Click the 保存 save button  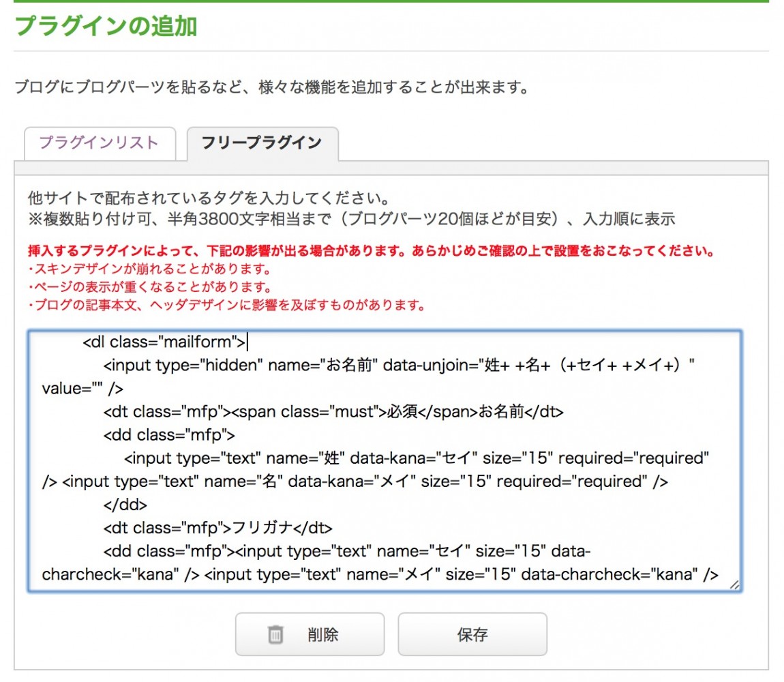click(472, 634)
